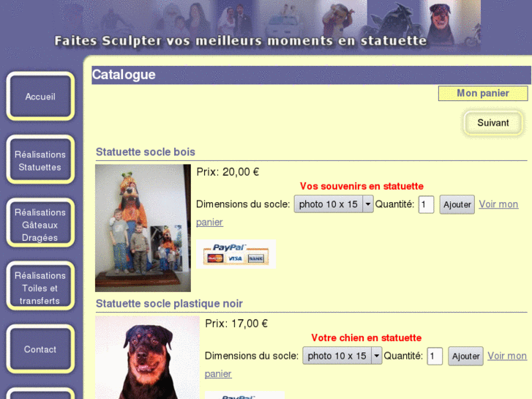This screenshot has height=399, width=532.
Task: Click the Catalogue page title
Action: pos(124,75)
